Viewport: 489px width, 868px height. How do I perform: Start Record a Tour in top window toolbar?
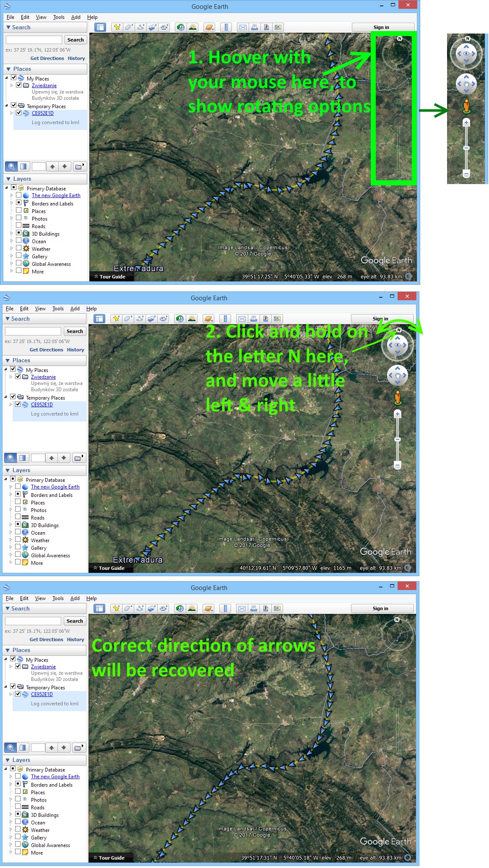pos(164,27)
